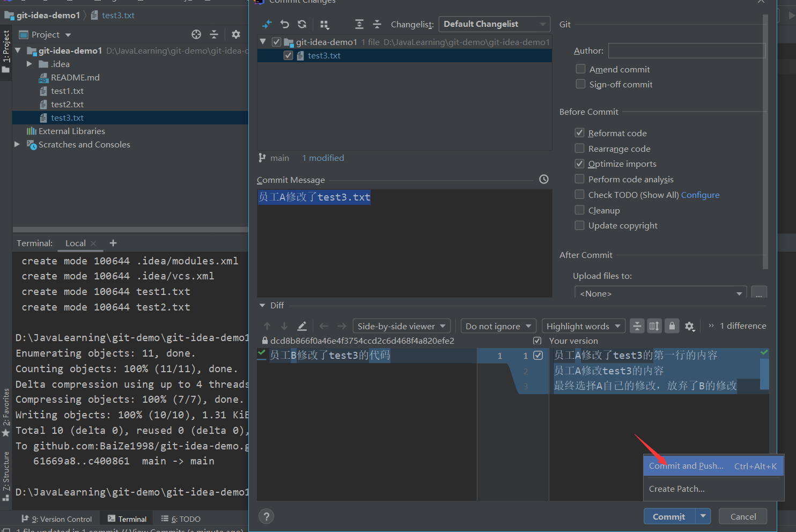
Task: Toggle the read-only lock in diff toolbar
Action: [x=672, y=326]
